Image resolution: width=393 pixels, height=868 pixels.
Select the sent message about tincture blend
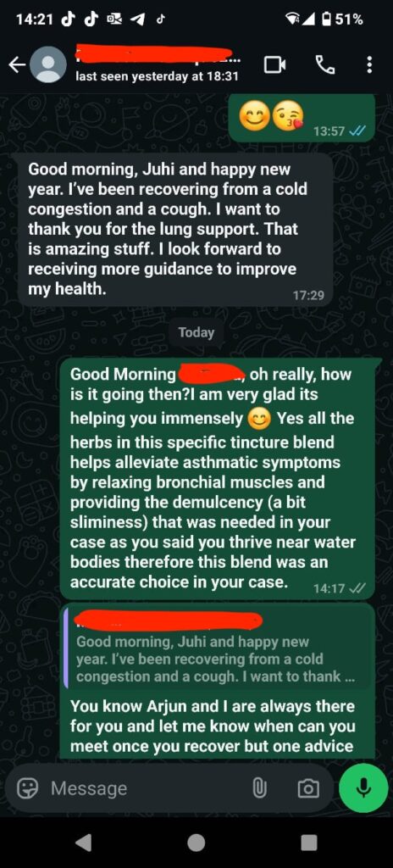[x=218, y=478]
